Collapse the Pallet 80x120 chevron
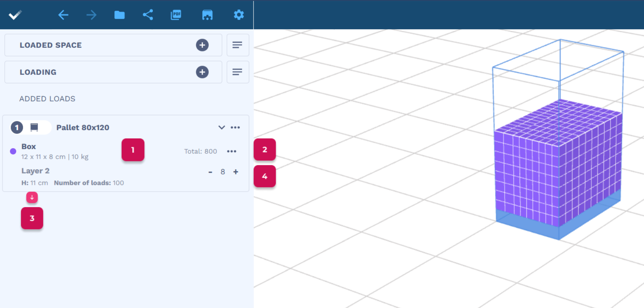 click(222, 127)
